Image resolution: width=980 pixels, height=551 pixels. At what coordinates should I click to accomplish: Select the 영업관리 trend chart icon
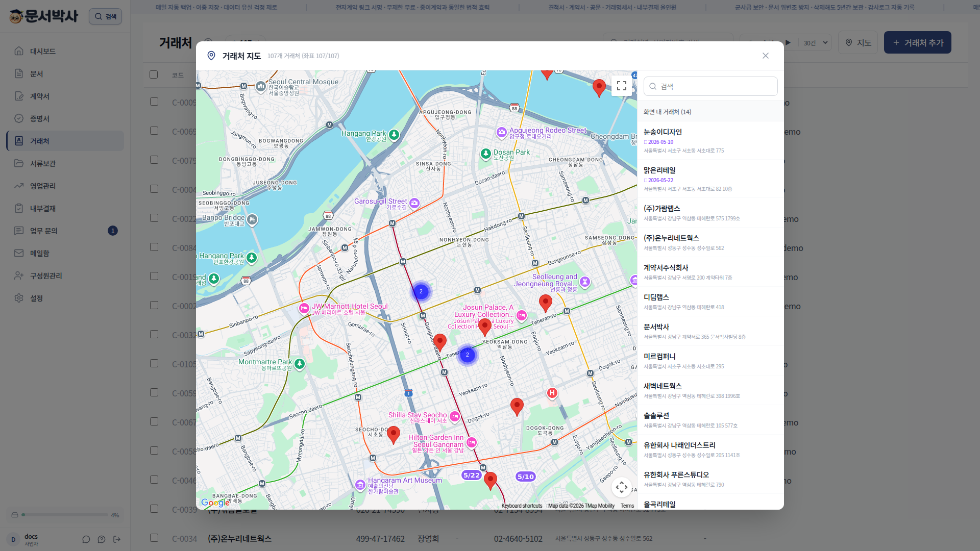point(19,186)
